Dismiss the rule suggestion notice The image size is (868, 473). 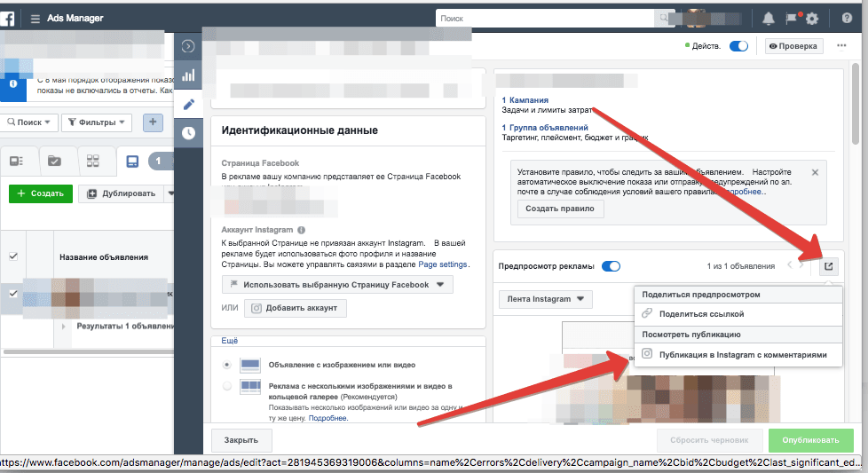click(x=815, y=172)
